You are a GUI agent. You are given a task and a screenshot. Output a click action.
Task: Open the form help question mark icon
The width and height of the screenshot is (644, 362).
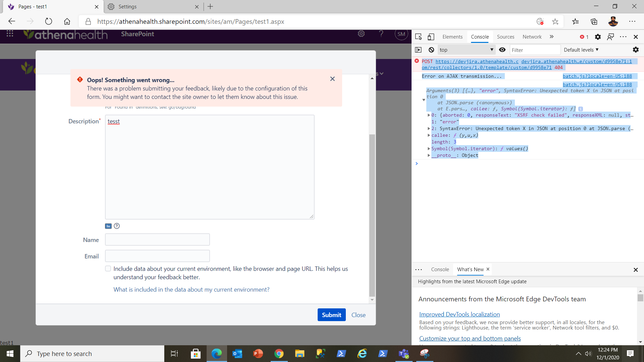(x=116, y=226)
